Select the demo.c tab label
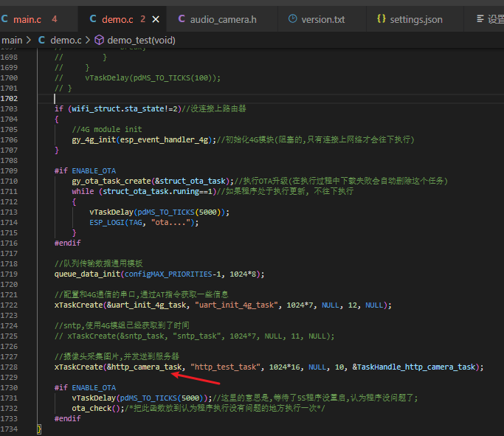The width and height of the screenshot is (504, 436). pos(117,20)
